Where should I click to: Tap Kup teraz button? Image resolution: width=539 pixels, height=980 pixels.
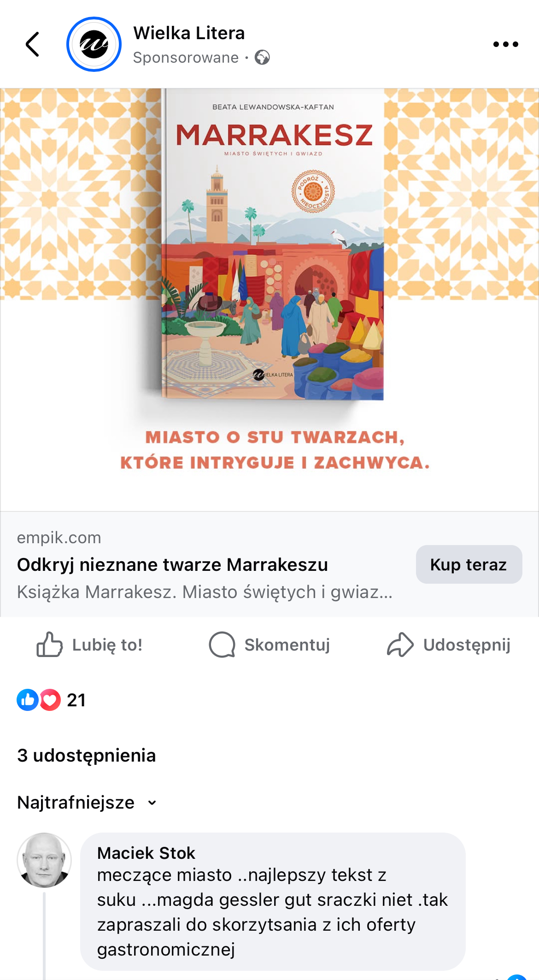pyautogui.click(x=469, y=564)
